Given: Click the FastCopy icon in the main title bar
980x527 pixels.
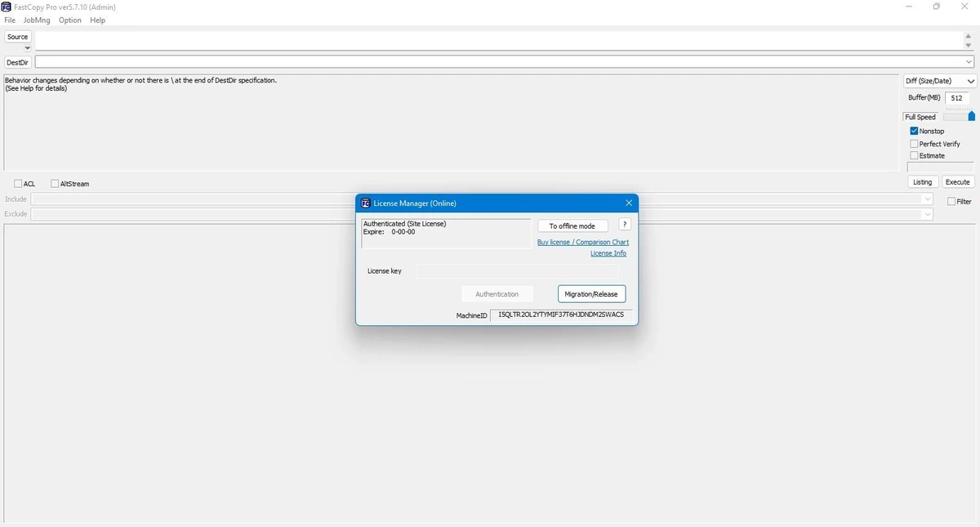Looking at the screenshot, I should pyautogui.click(x=7, y=7).
